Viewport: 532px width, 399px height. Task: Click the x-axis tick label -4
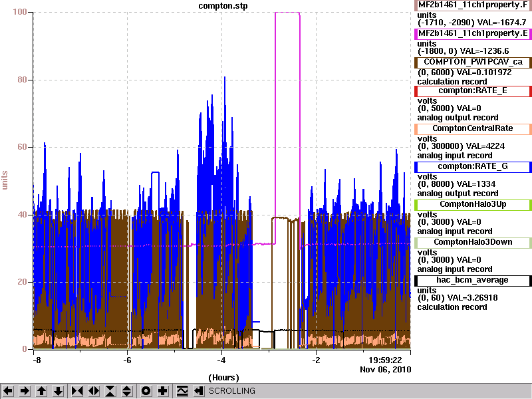point(221,360)
